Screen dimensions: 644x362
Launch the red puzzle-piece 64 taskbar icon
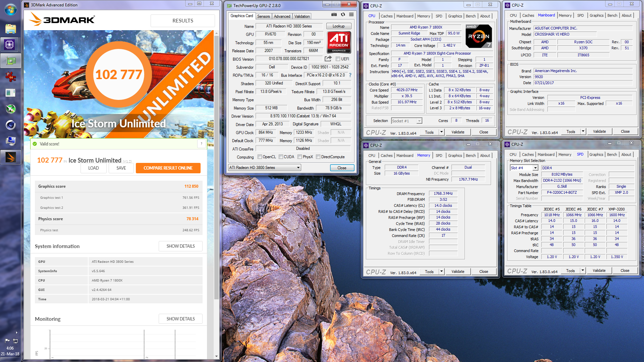pos(10,77)
